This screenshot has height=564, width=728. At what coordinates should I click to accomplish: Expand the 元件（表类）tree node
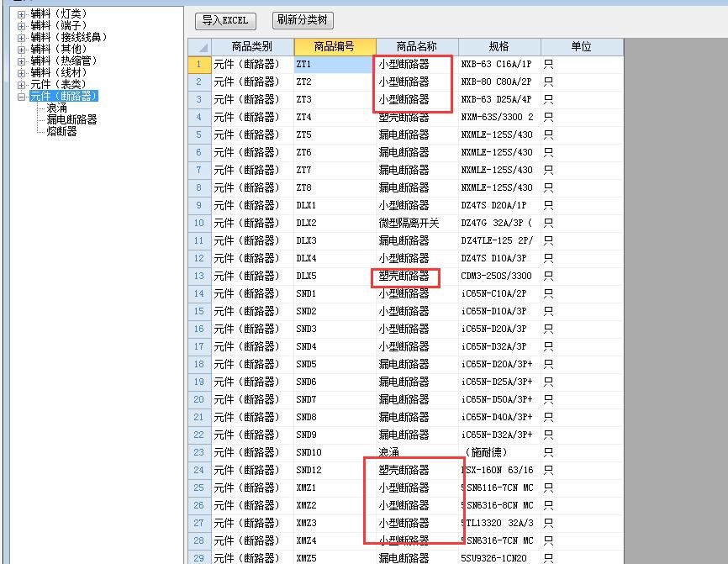[x=21, y=85]
